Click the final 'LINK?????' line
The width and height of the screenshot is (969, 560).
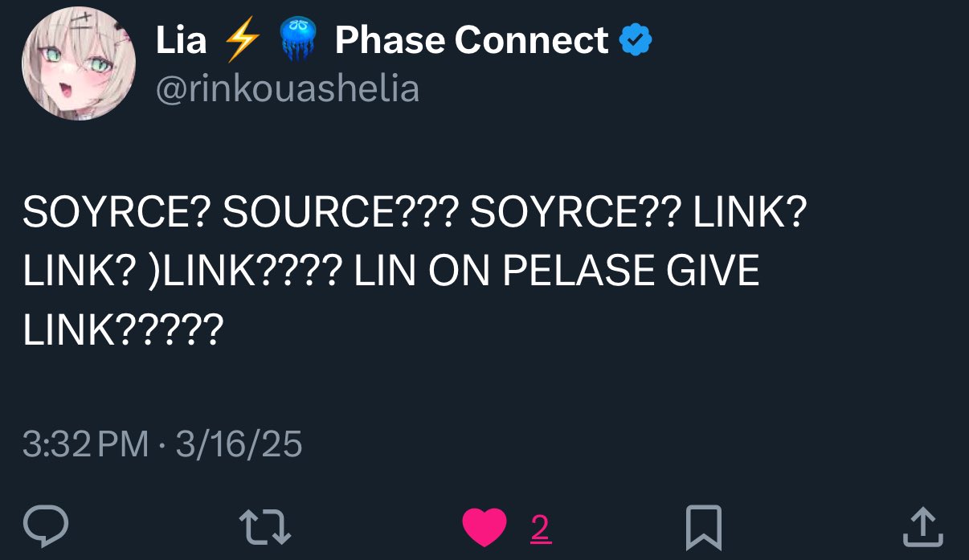pyautogui.click(x=122, y=328)
